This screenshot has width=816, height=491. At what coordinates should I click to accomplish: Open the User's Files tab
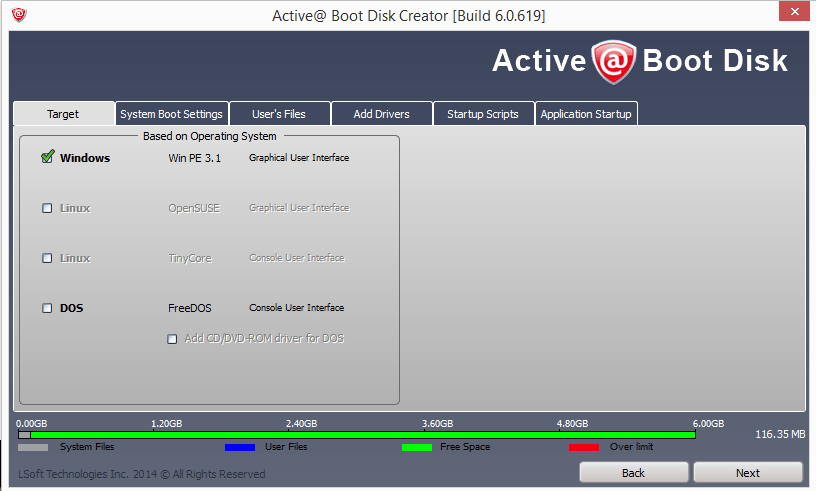point(279,114)
